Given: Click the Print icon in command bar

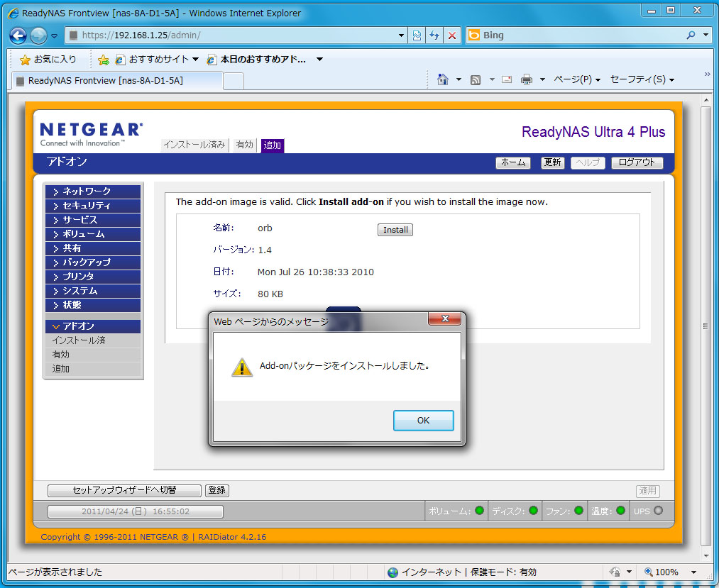Looking at the screenshot, I should [526, 80].
